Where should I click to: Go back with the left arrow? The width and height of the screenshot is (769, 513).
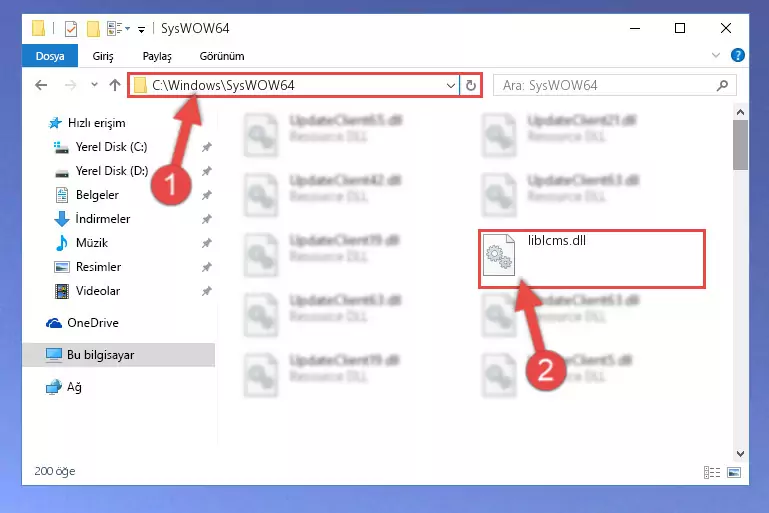(41, 85)
